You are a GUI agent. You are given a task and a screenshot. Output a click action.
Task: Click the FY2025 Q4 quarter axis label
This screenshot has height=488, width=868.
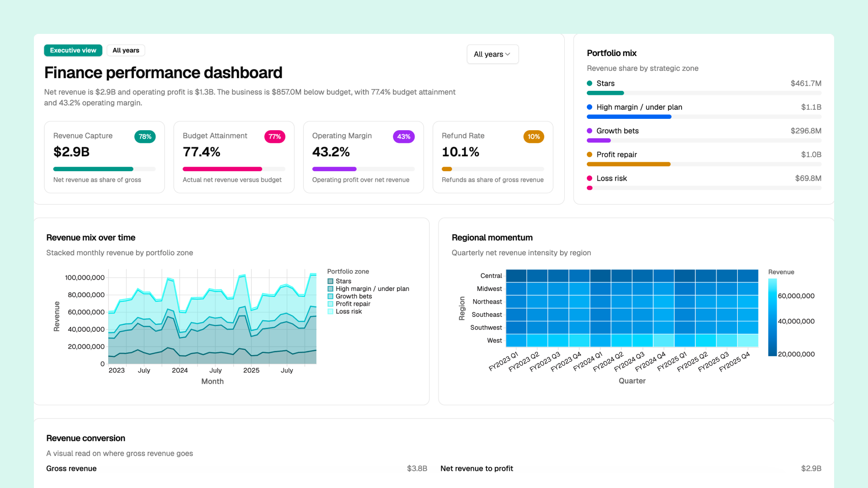click(x=734, y=361)
